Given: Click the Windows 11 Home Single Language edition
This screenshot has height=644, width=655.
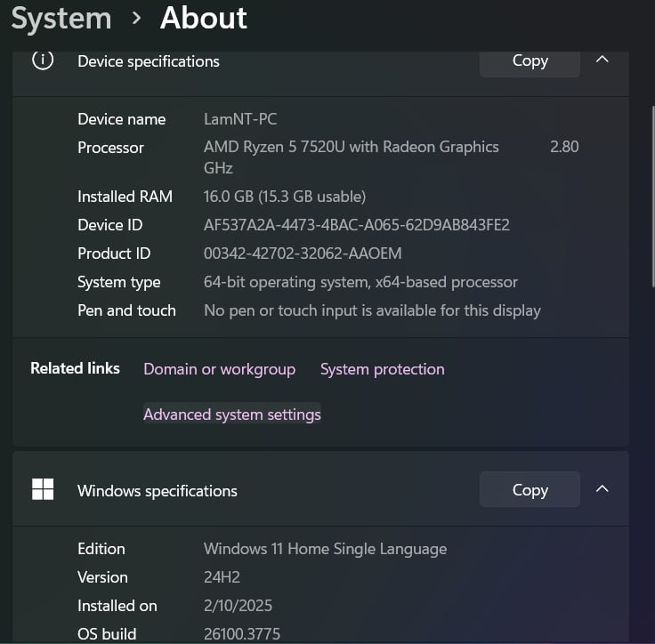Looking at the screenshot, I should click(x=325, y=549).
